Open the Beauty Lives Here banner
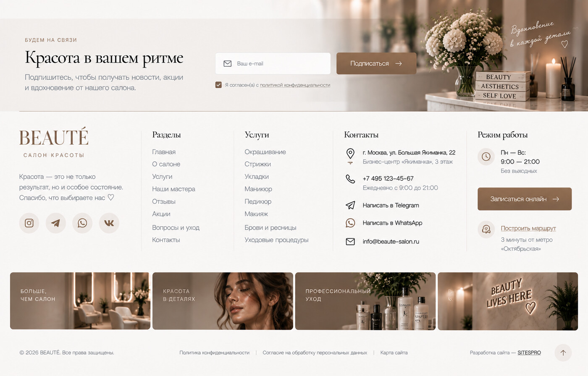 click(x=508, y=301)
